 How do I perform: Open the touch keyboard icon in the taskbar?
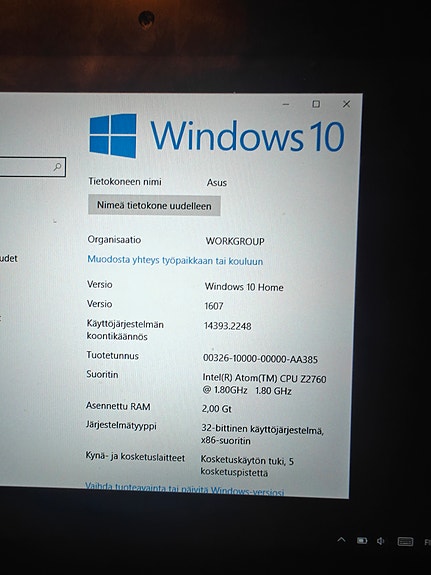tap(405, 542)
